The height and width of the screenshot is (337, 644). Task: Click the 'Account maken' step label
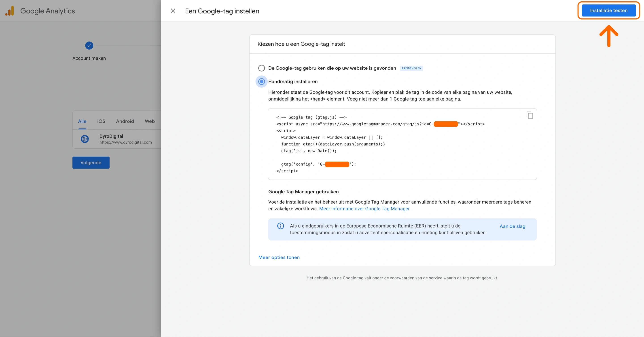click(89, 58)
